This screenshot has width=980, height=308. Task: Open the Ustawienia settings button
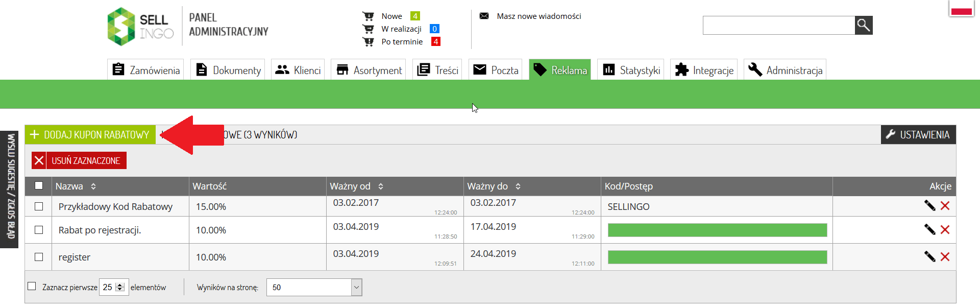click(x=918, y=135)
